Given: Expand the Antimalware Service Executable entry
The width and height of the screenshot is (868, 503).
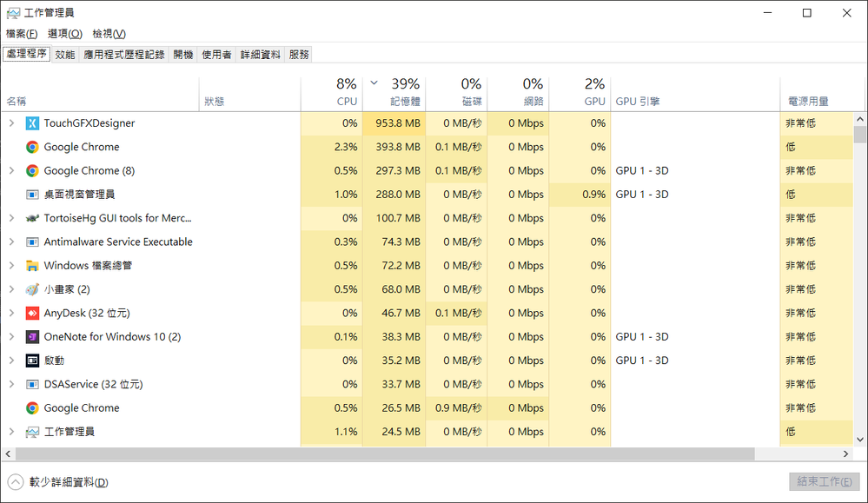Looking at the screenshot, I should 11,242.
